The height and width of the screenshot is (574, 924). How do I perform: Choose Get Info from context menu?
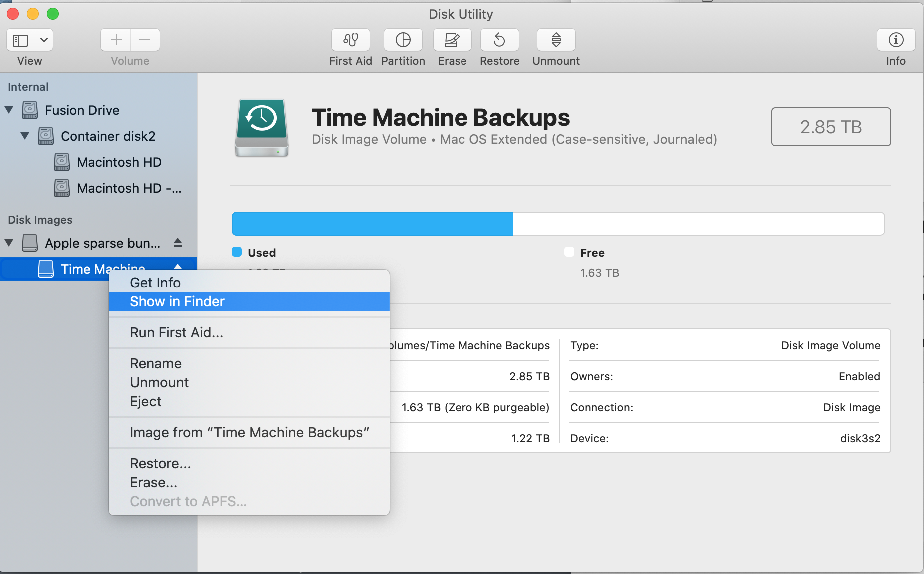coord(249,283)
